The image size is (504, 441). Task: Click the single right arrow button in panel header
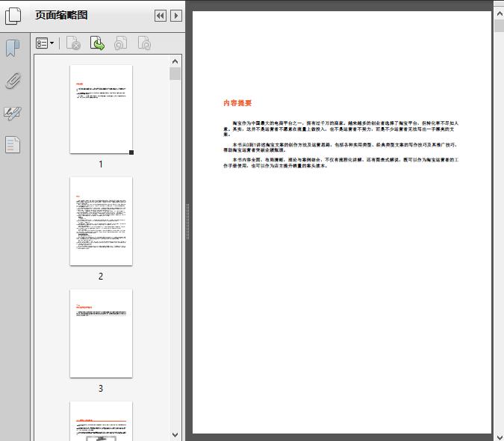tap(176, 16)
